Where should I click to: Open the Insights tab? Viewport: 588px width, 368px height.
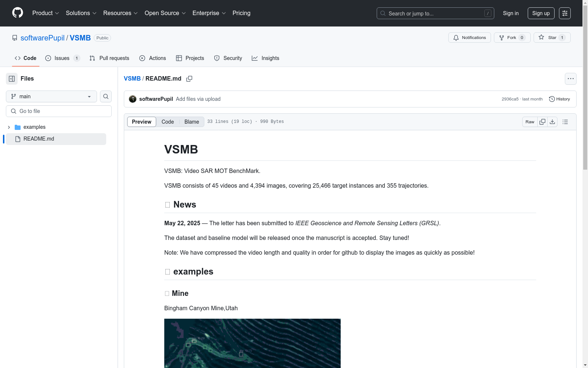click(x=265, y=58)
